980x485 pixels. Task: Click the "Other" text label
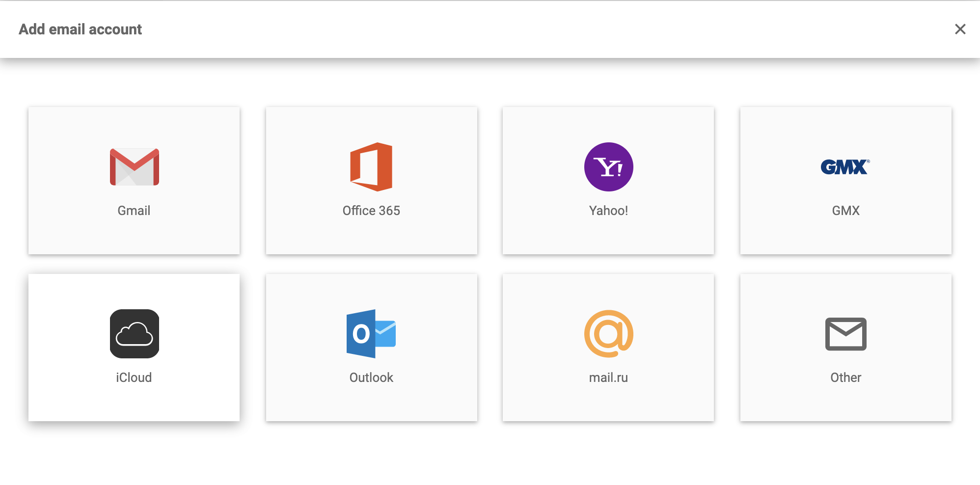click(x=845, y=377)
